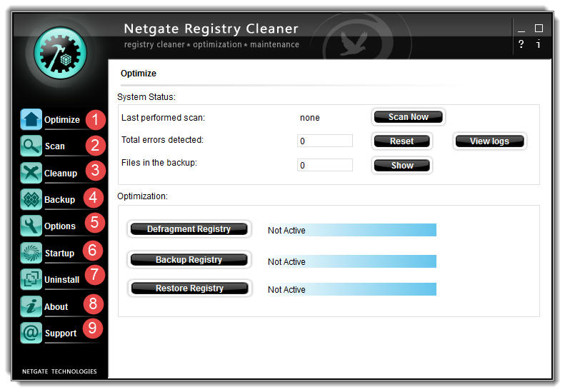Screen dimensions: 565x392
Task: Click the Total errors detected field
Action: [325, 141]
